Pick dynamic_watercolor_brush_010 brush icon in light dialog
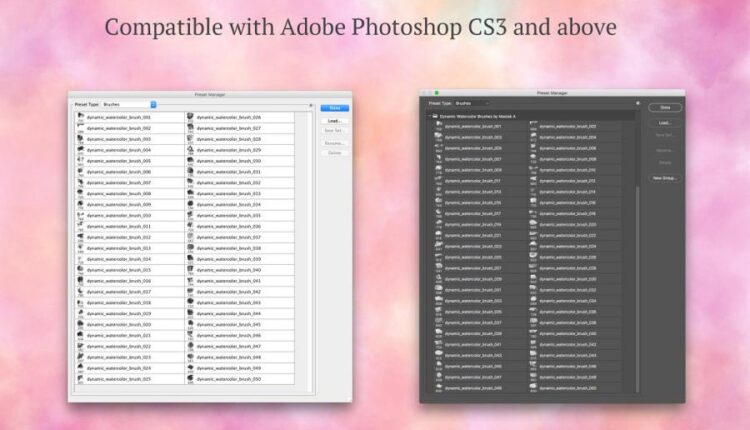Image resolution: width=750 pixels, height=430 pixels. click(x=80, y=215)
